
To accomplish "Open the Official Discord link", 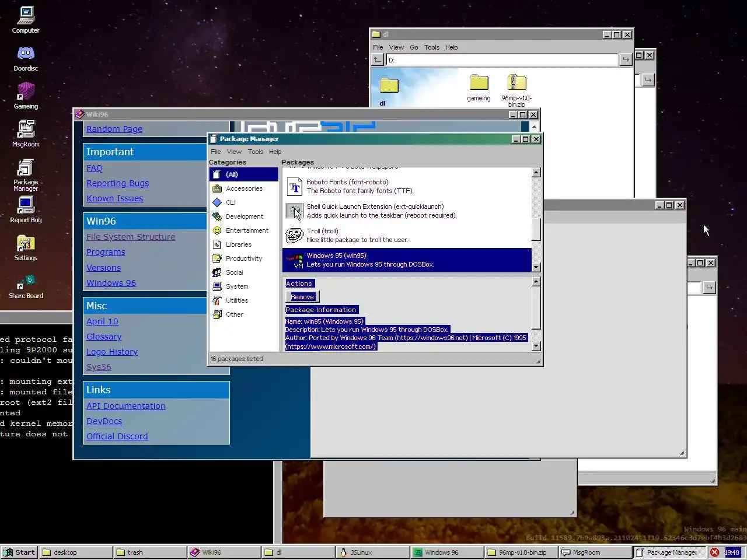I will coord(117,436).
